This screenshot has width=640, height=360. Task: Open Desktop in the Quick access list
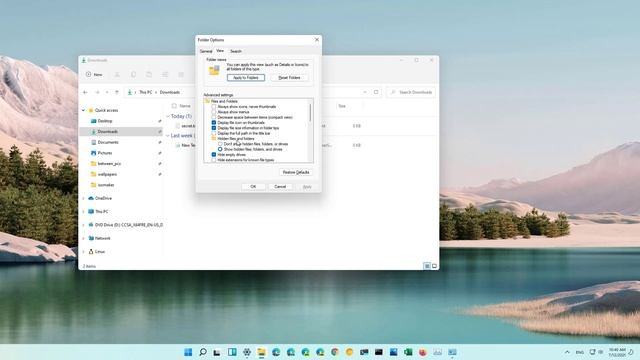[104, 121]
